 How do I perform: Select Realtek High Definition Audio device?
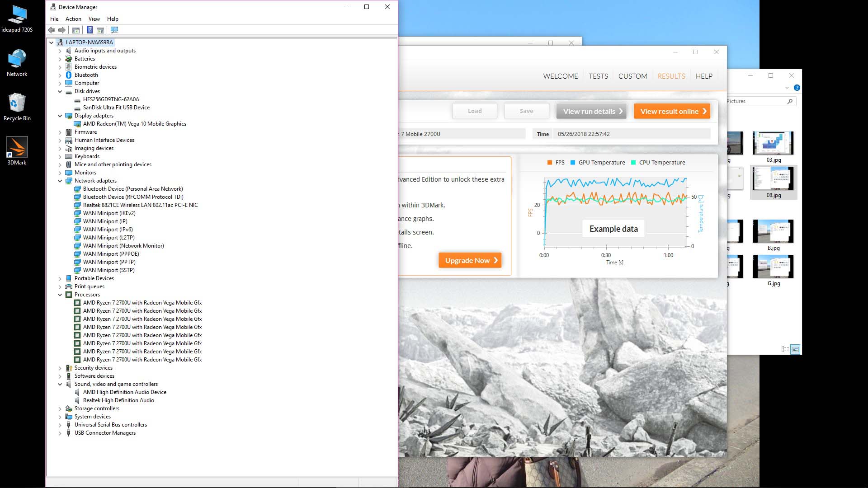pos(118,400)
